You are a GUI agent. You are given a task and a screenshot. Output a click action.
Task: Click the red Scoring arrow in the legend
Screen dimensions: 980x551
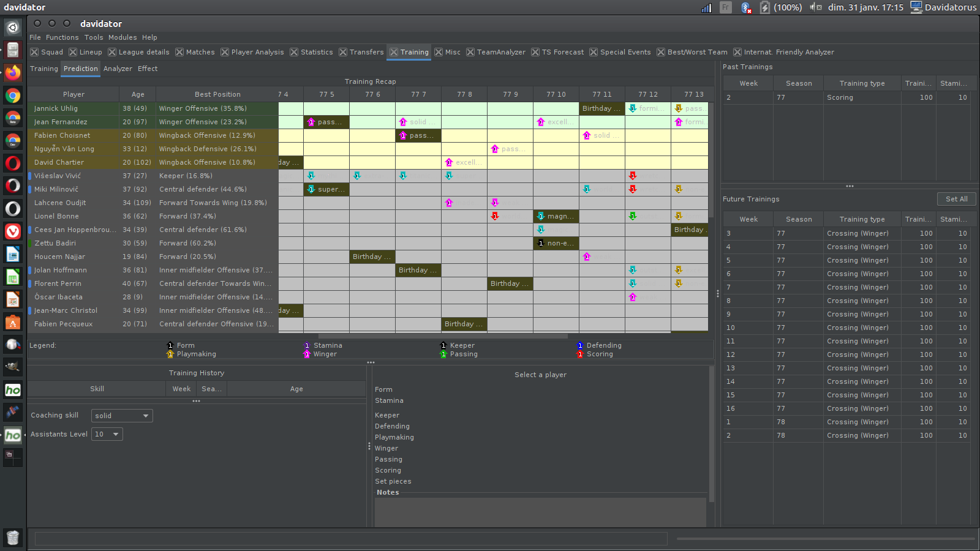[x=579, y=354]
